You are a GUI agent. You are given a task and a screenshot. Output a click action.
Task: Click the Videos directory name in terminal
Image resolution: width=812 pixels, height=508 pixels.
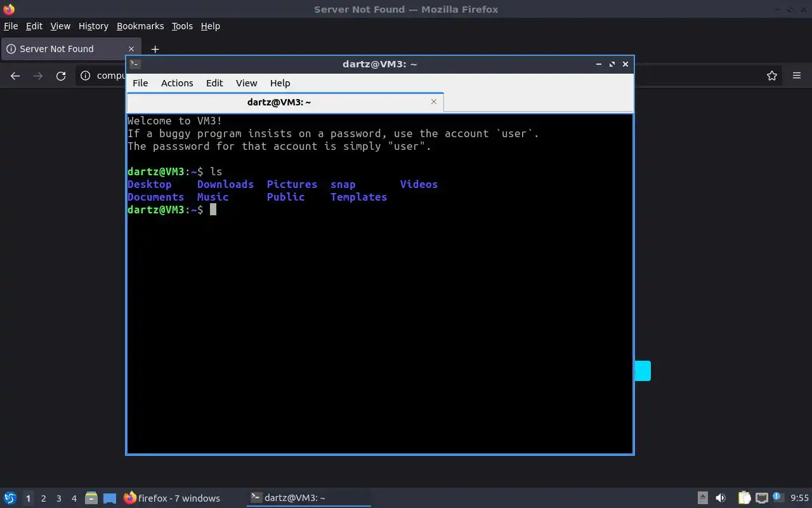tap(419, 185)
